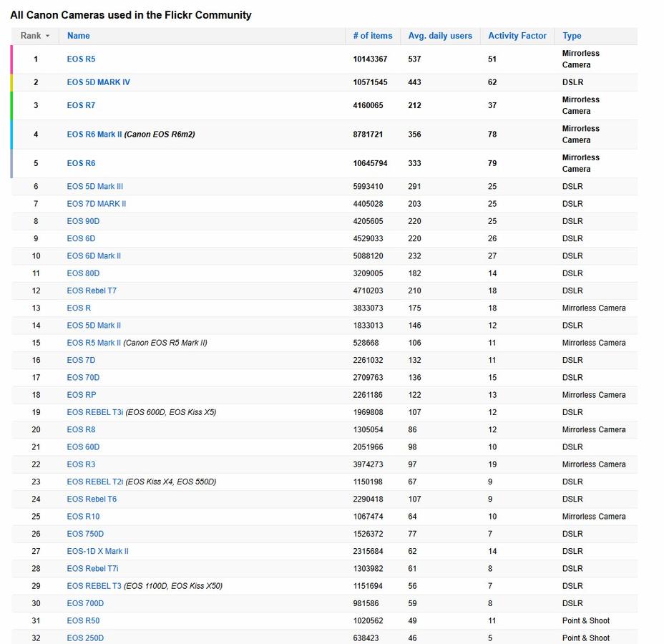Sort by # of items header
The width and height of the screenshot is (664, 644).
click(x=373, y=36)
